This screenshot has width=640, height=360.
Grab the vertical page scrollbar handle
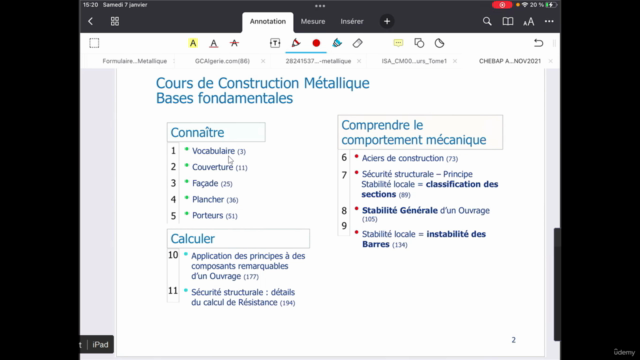(557, 284)
